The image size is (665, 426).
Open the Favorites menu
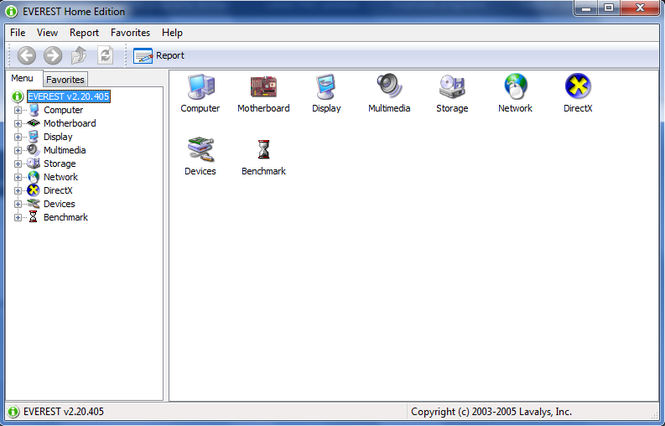130,33
